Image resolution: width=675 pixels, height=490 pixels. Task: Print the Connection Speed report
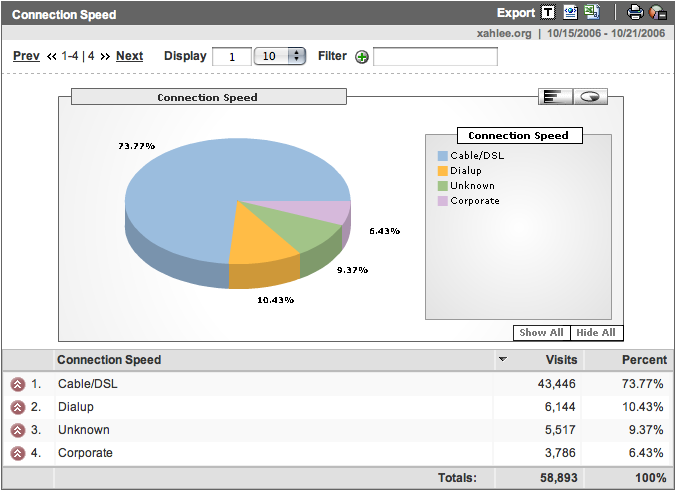pyautogui.click(x=634, y=13)
